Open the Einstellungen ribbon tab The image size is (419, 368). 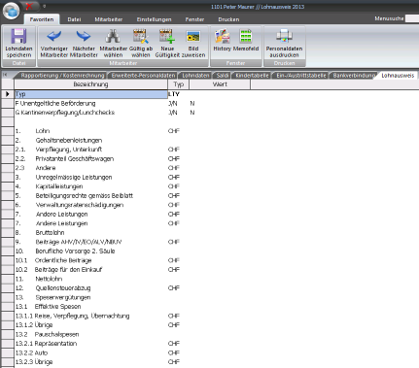(x=154, y=19)
